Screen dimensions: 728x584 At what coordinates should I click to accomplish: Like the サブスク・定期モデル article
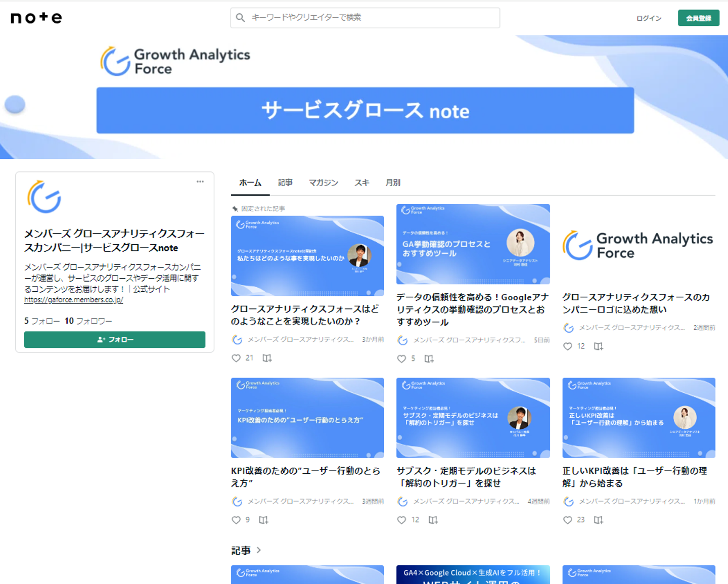pyautogui.click(x=401, y=520)
